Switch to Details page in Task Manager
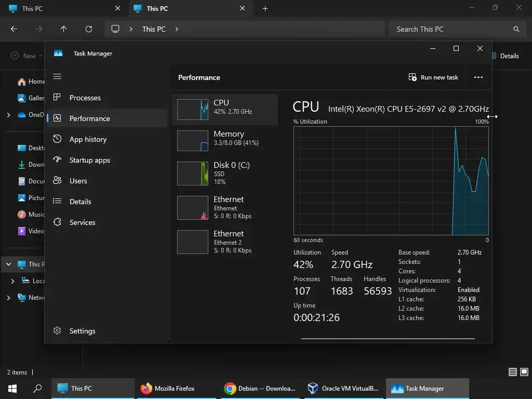532x399 pixels. (x=107, y=202)
